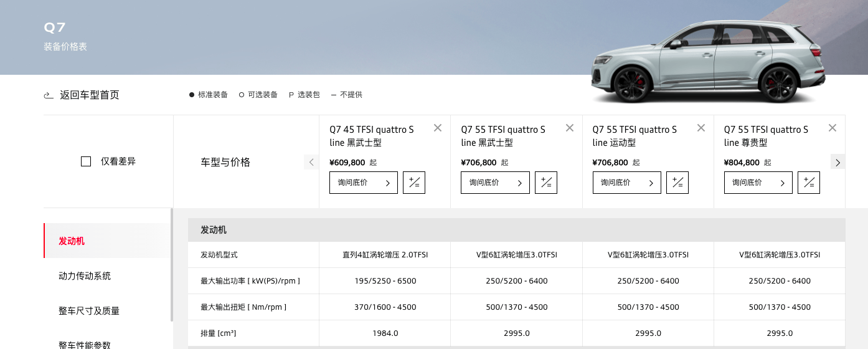Remove Q7 45 TFSI quattro 黑武士型 column
Screen dimensions: 868x349
click(x=438, y=128)
